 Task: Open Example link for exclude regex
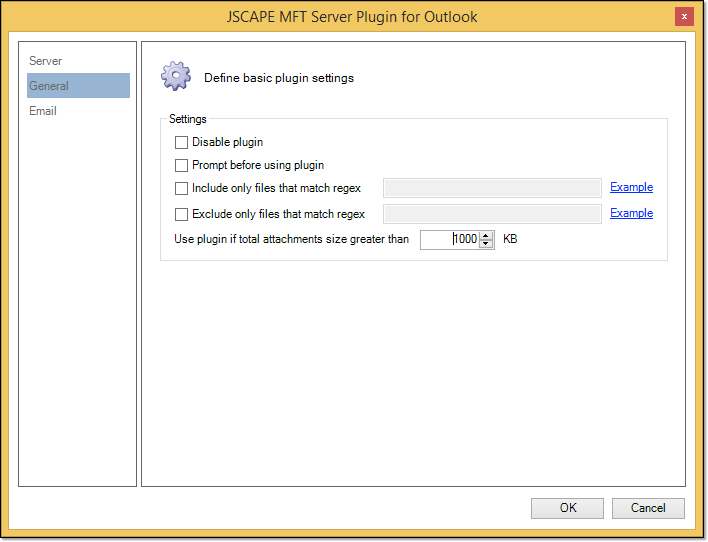[631, 213]
